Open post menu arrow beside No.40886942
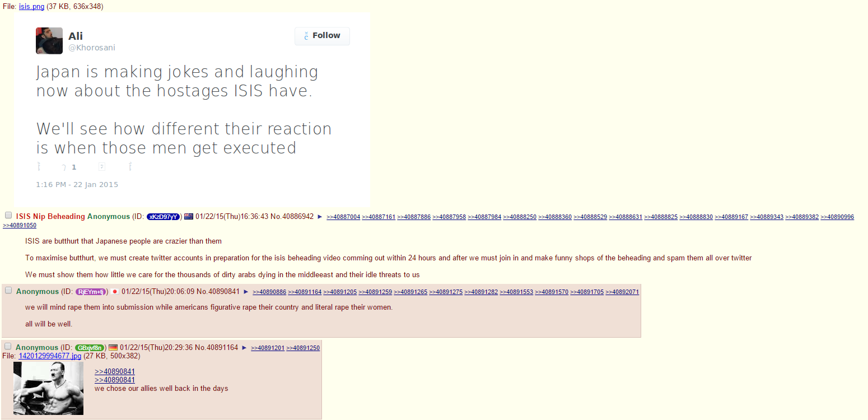Image resolution: width=868 pixels, height=420 pixels. 320,217
